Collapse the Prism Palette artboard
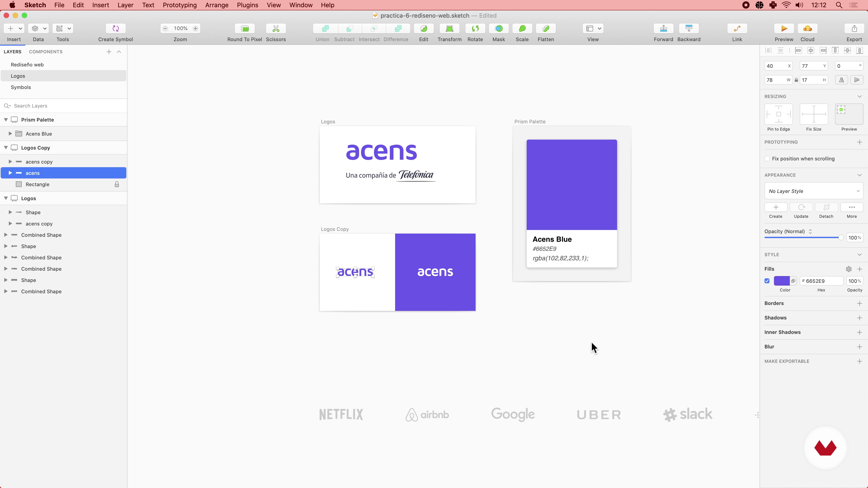 coord(6,120)
